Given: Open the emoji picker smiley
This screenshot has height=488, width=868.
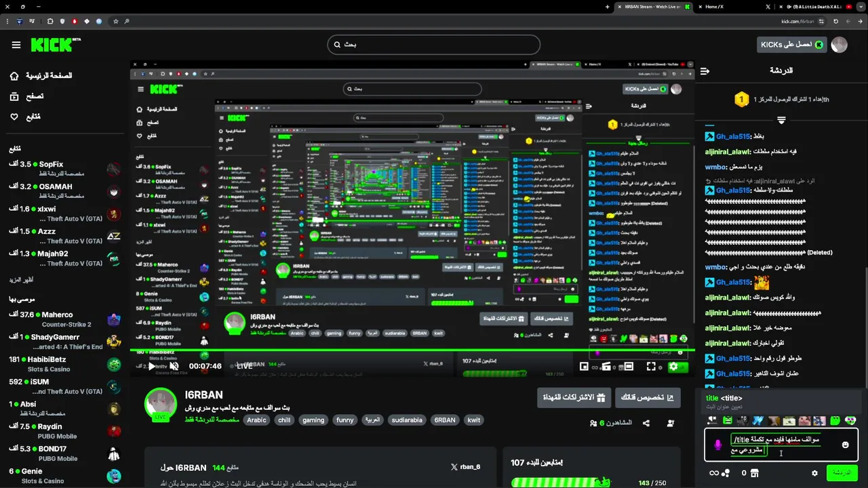Looking at the screenshot, I should point(845,445).
